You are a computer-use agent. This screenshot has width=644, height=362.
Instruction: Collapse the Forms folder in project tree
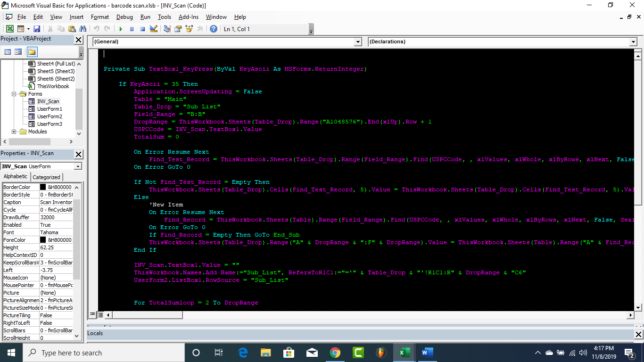pos(14,94)
